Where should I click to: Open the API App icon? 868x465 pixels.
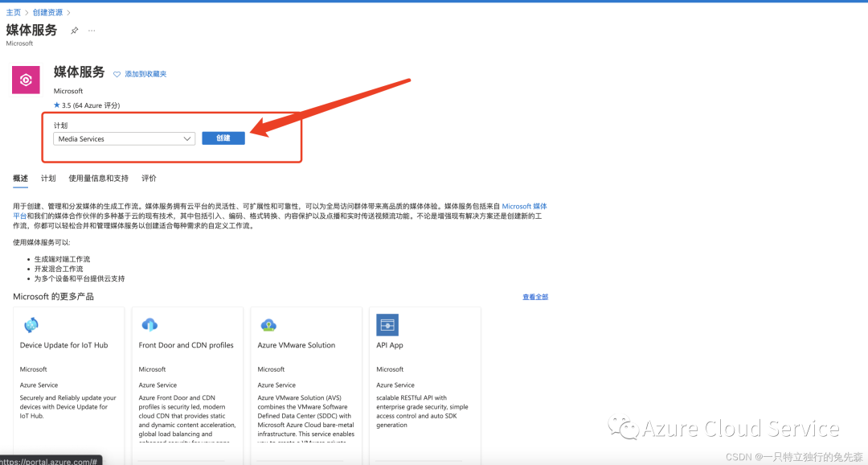tap(387, 325)
